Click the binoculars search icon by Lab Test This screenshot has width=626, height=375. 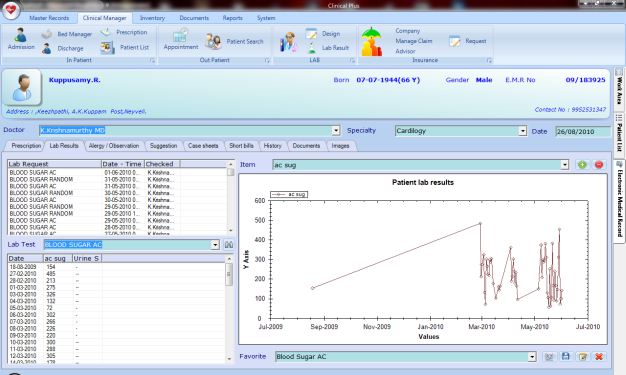229,244
